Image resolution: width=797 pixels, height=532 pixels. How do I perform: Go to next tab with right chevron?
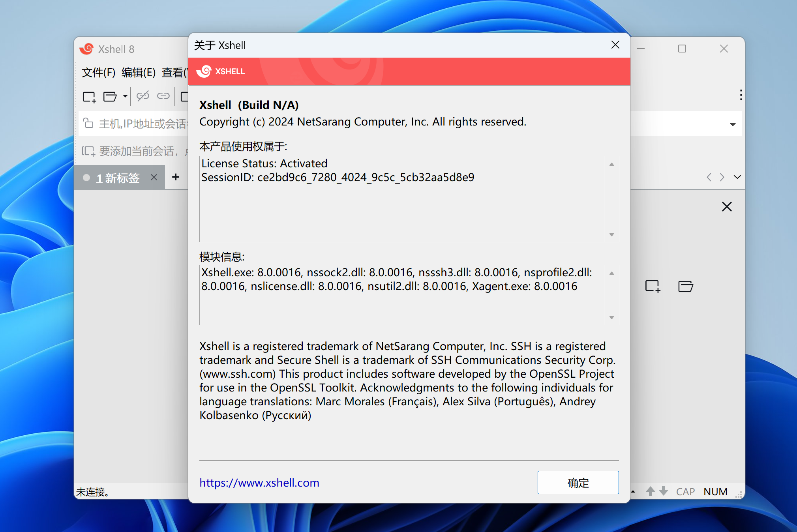722,177
